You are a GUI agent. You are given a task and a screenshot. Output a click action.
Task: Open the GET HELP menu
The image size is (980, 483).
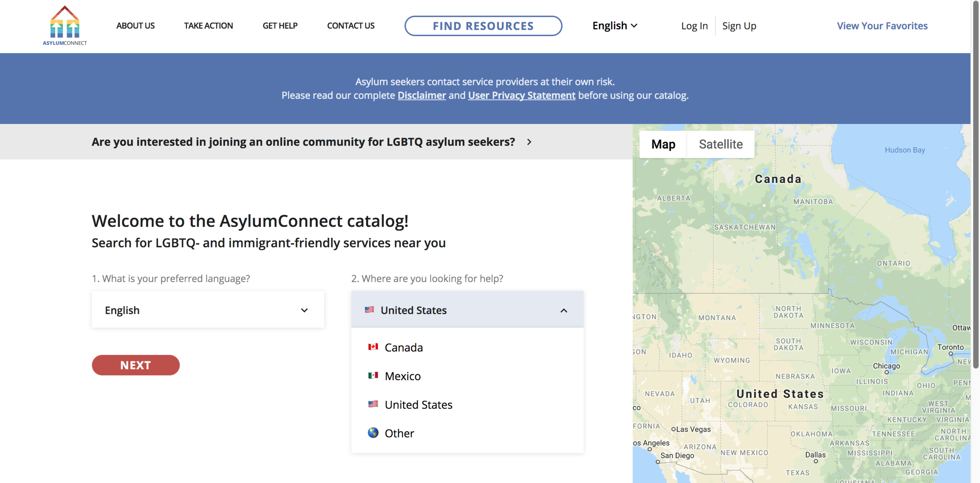click(x=280, y=26)
